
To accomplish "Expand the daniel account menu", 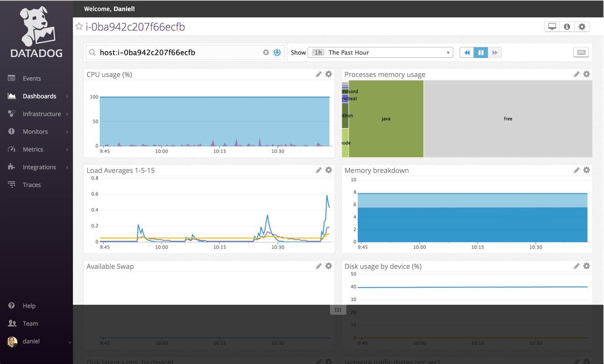I will [30, 341].
